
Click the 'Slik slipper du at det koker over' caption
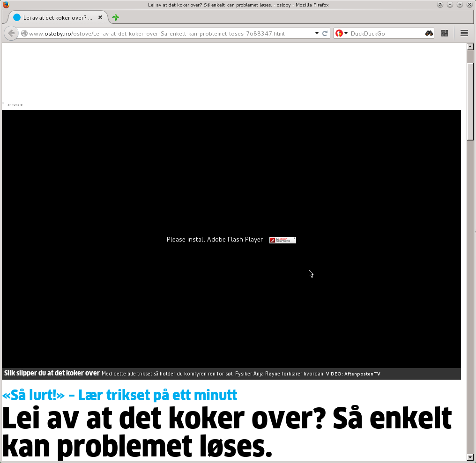tap(52, 373)
